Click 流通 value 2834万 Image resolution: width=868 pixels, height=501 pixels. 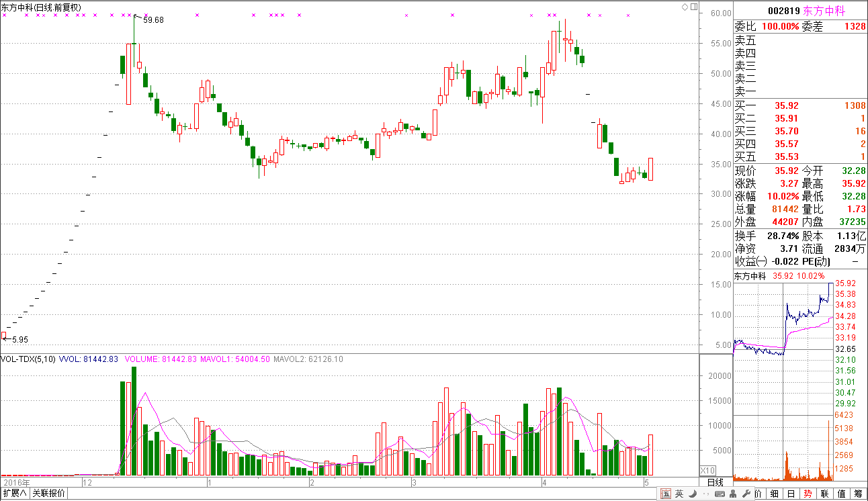coord(851,249)
